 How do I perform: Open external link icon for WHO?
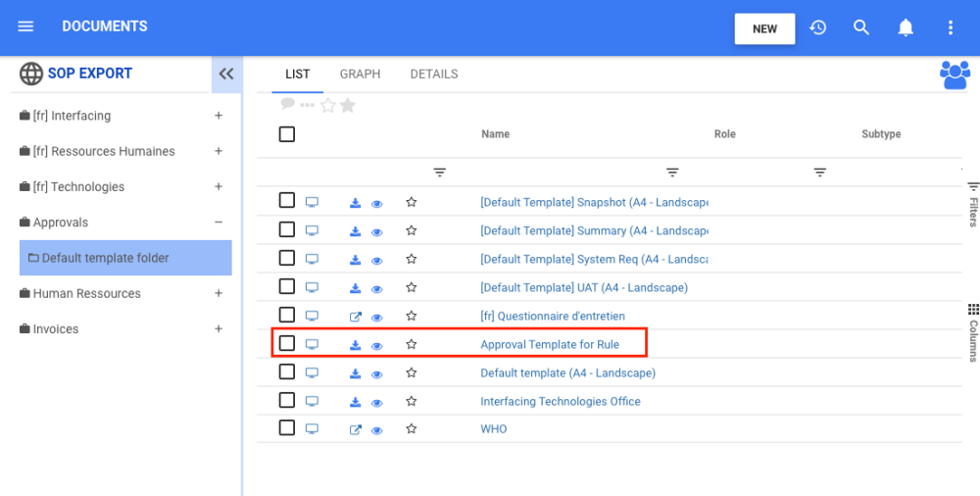[x=355, y=429]
